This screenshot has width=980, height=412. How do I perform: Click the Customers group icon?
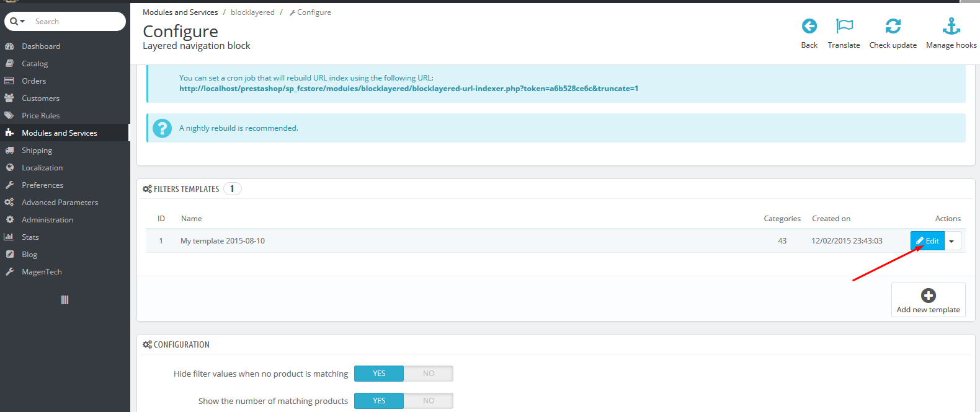pos(9,99)
